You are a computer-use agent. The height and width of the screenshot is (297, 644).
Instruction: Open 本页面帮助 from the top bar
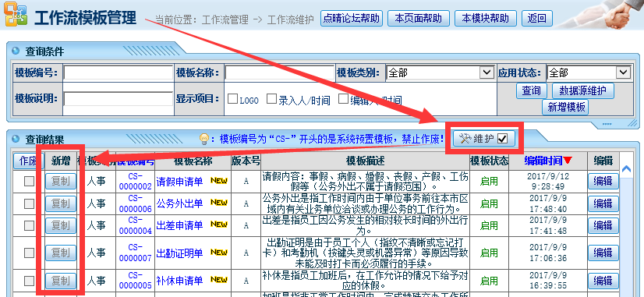(x=418, y=18)
